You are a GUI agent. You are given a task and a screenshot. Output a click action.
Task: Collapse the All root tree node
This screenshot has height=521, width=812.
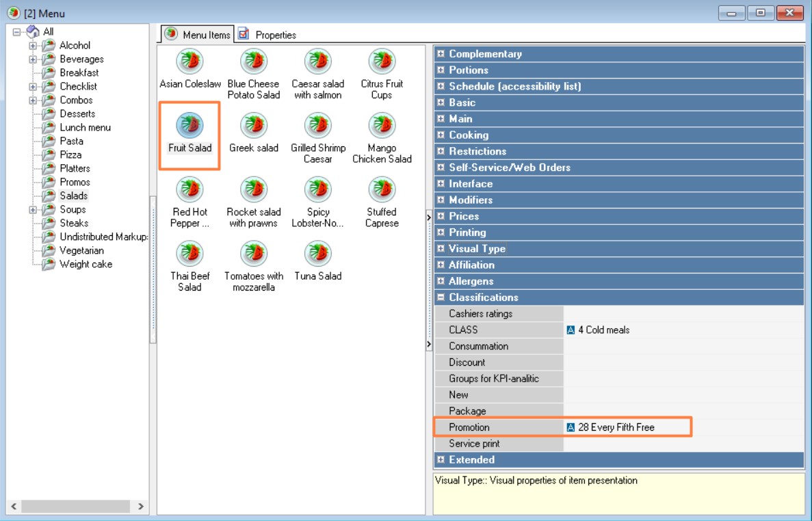pyautogui.click(x=17, y=32)
